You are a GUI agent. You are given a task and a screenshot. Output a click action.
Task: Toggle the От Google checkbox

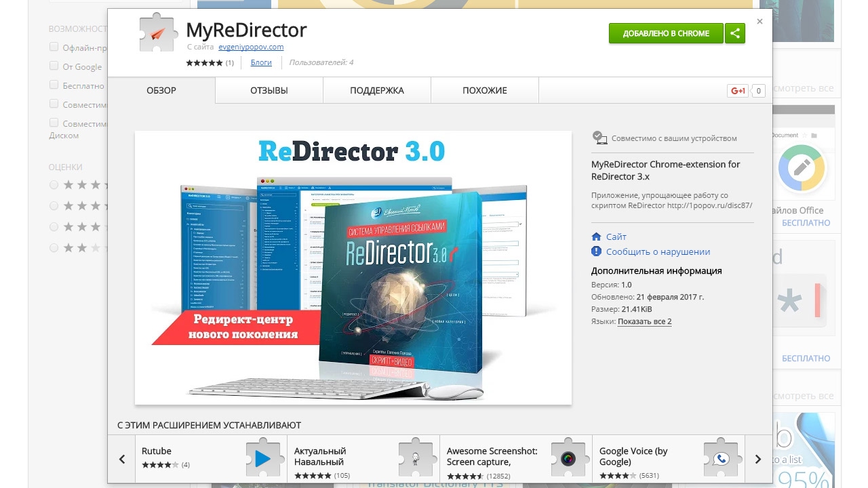point(54,66)
